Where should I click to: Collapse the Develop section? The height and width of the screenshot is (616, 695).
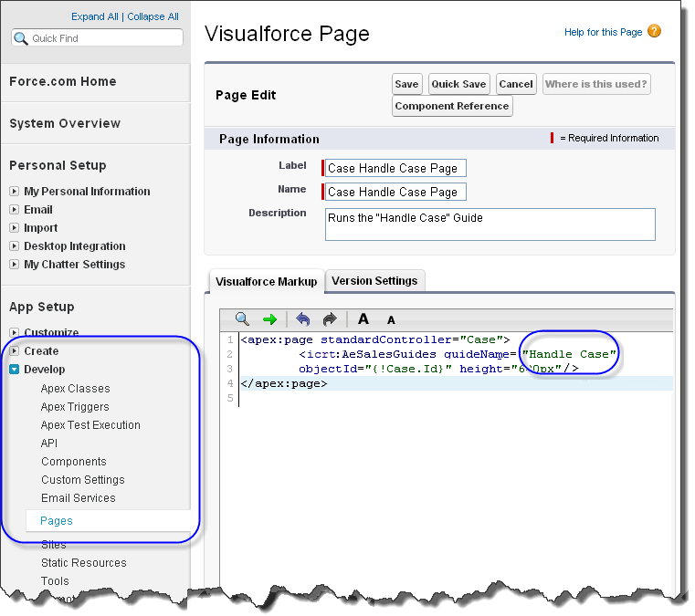[x=15, y=370]
